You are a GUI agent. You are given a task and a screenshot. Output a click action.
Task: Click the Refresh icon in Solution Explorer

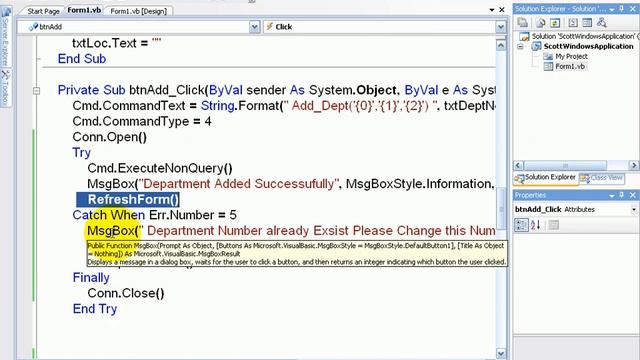pyautogui.click(x=555, y=23)
